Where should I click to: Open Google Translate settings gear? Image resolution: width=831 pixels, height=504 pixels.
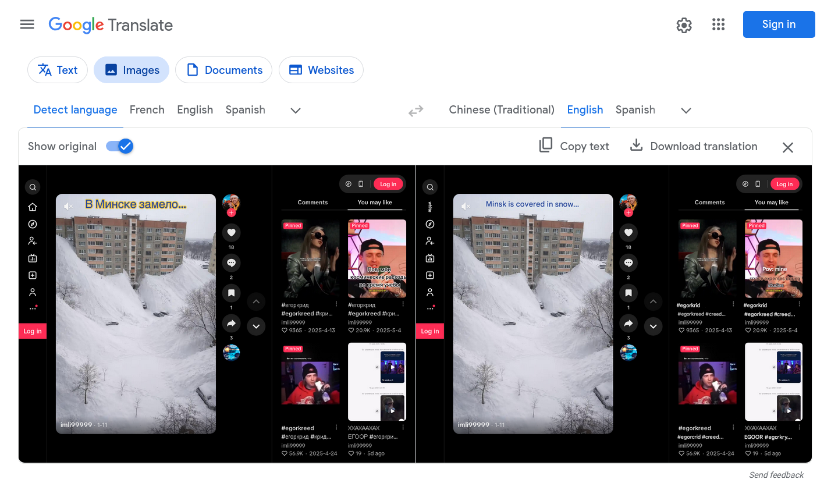click(684, 25)
